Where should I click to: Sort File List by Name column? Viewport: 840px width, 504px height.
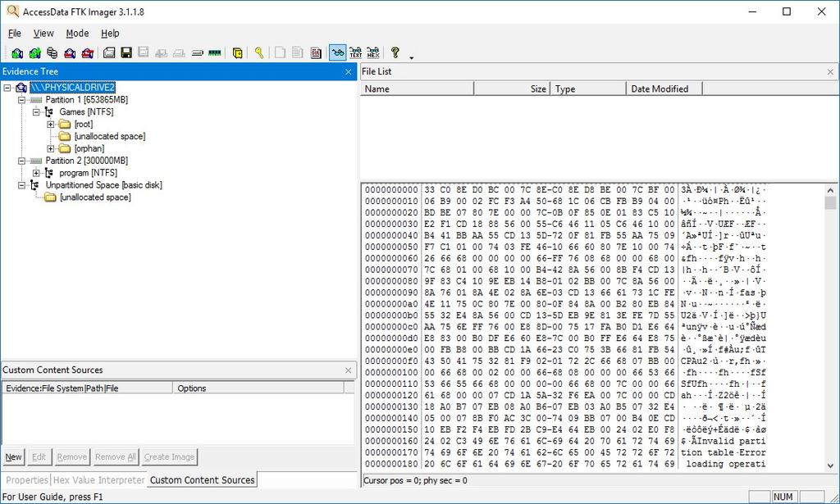tap(418, 89)
